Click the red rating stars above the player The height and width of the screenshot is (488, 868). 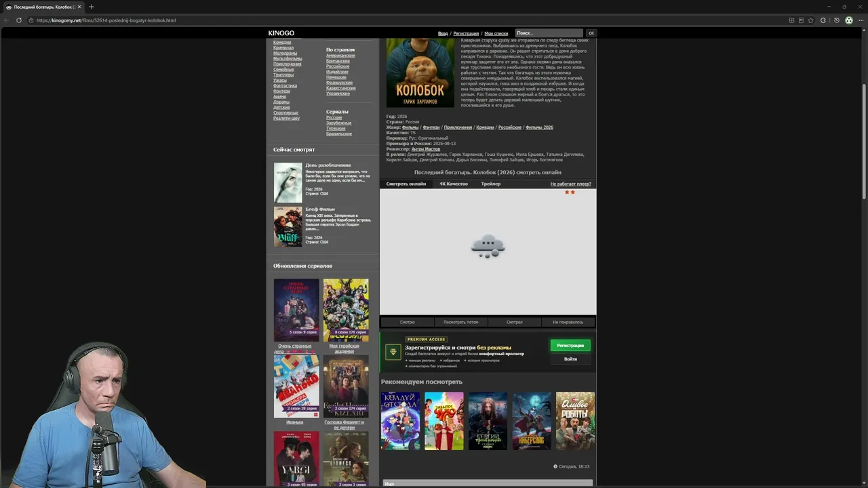tap(570, 192)
